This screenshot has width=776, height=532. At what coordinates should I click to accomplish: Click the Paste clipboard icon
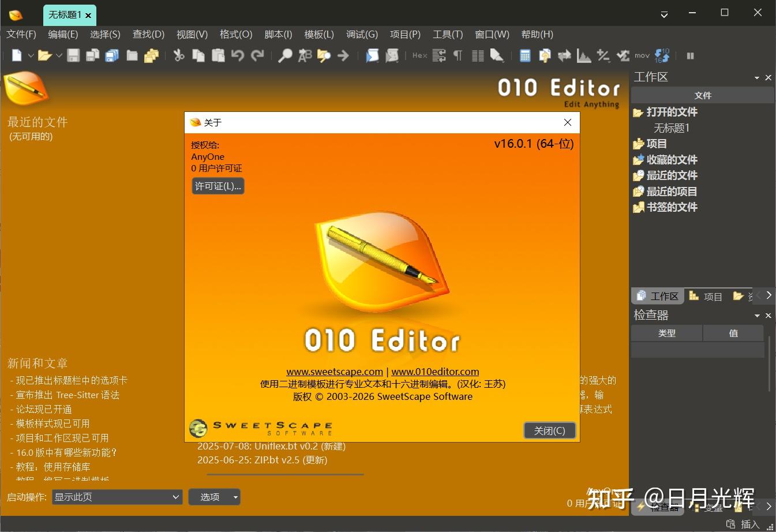click(x=218, y=55)
